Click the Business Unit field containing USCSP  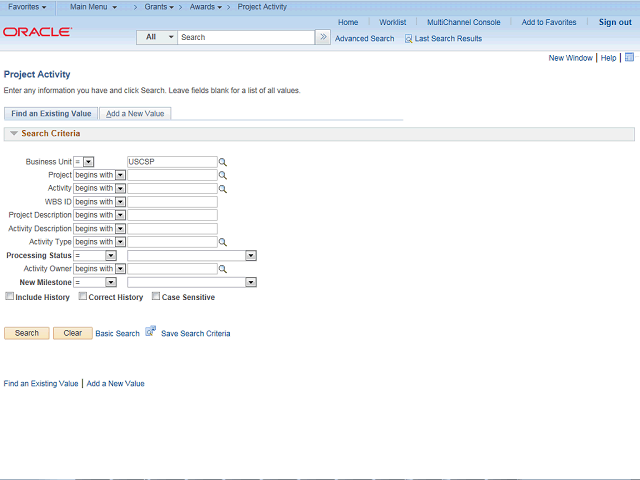[172, 162]
